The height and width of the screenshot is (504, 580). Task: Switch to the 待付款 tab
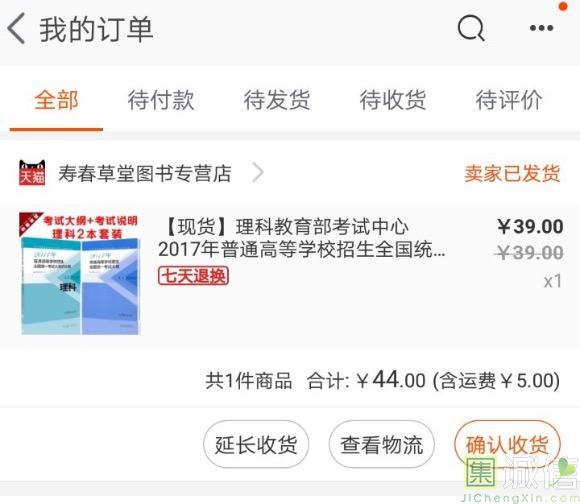pyautogui.click(x=161, y=100)
